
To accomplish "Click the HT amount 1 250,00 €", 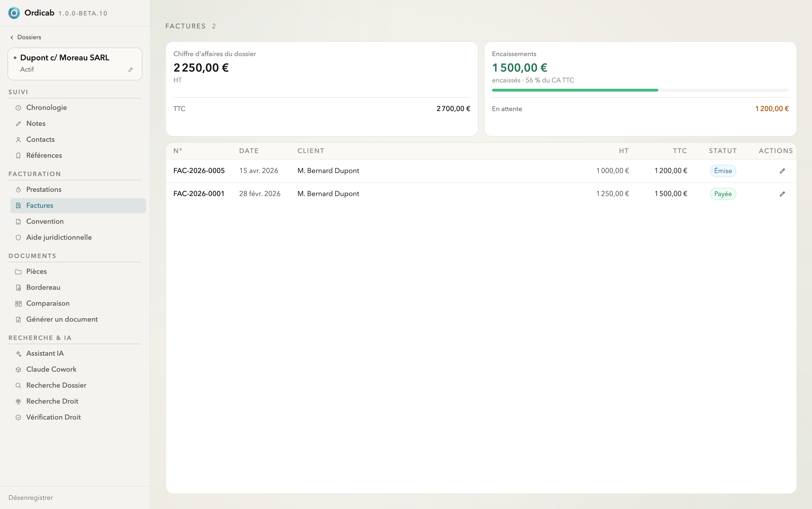I will 612,193.
